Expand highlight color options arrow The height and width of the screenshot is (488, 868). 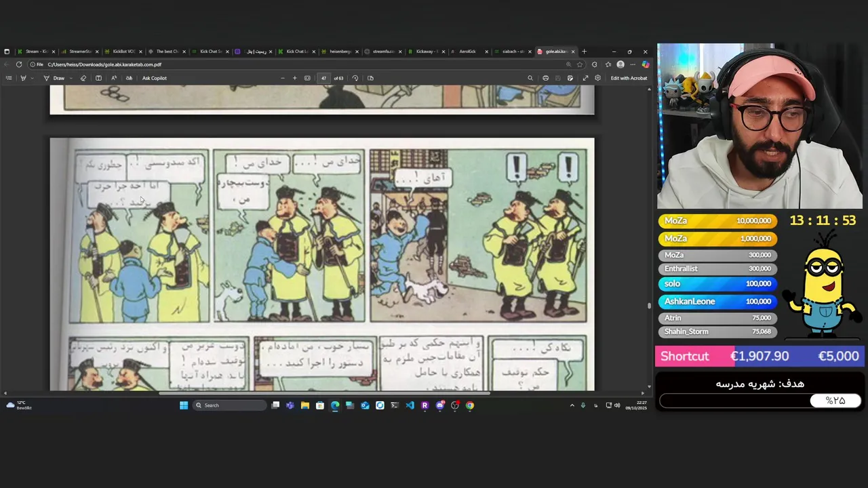coord(31,78)
